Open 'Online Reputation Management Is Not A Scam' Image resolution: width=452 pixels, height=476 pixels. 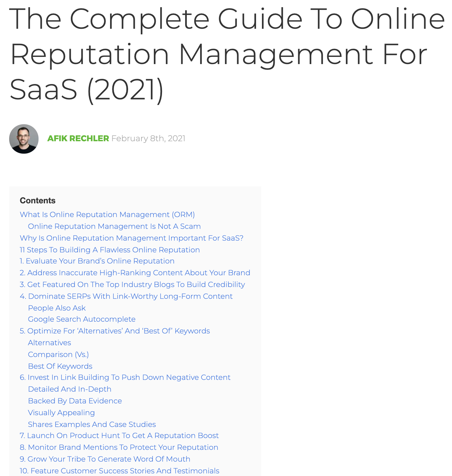click(114, 226)
